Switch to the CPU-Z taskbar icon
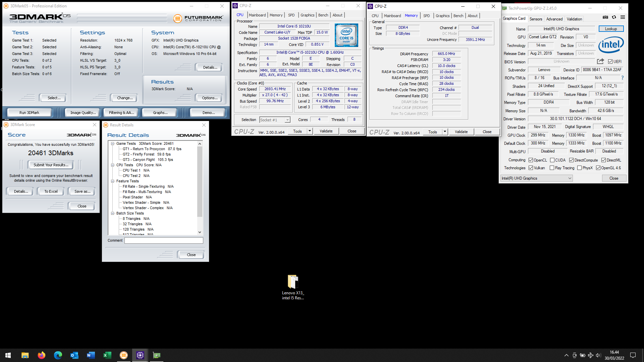The width and height of the screenshot is (644, 362). (x=140, y=355)
